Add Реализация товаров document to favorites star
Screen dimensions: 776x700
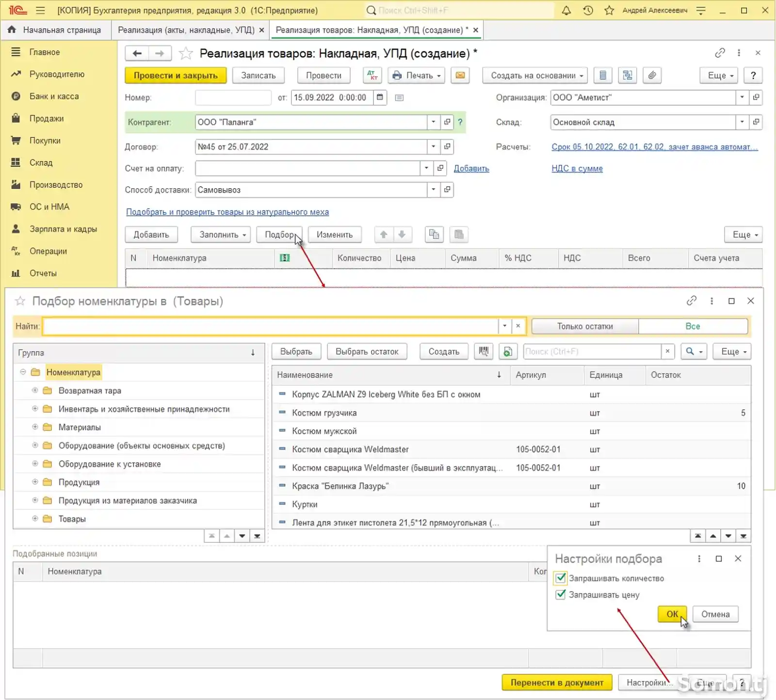[186, 53]
